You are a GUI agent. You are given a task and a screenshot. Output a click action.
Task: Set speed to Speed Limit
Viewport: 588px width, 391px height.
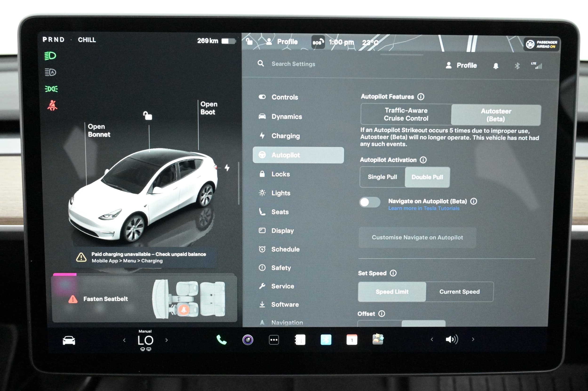pyautogui.click(x=392, y=292)
